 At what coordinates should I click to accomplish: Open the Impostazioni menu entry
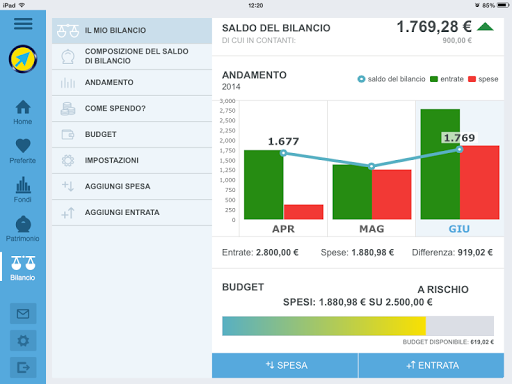tap(132, 160)
